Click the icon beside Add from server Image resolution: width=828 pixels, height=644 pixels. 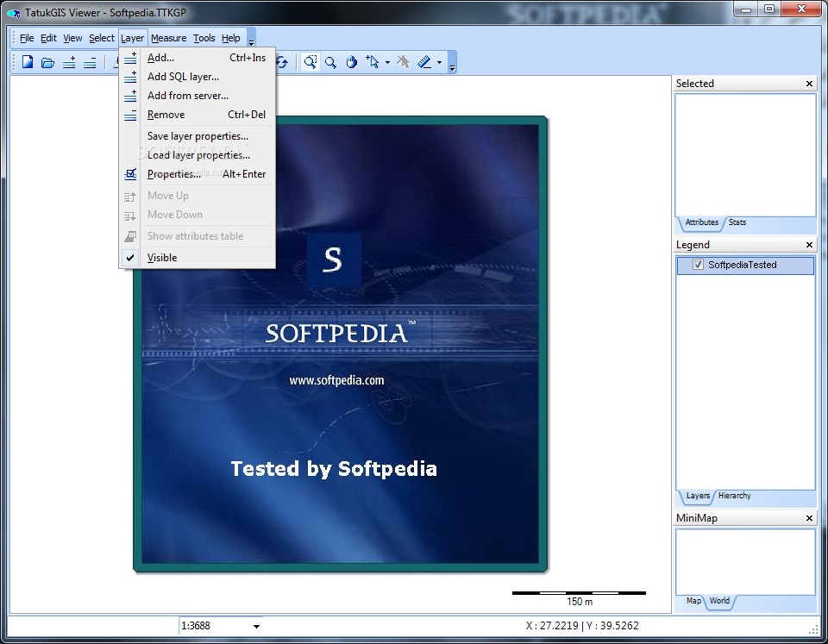tap(130, 96)
